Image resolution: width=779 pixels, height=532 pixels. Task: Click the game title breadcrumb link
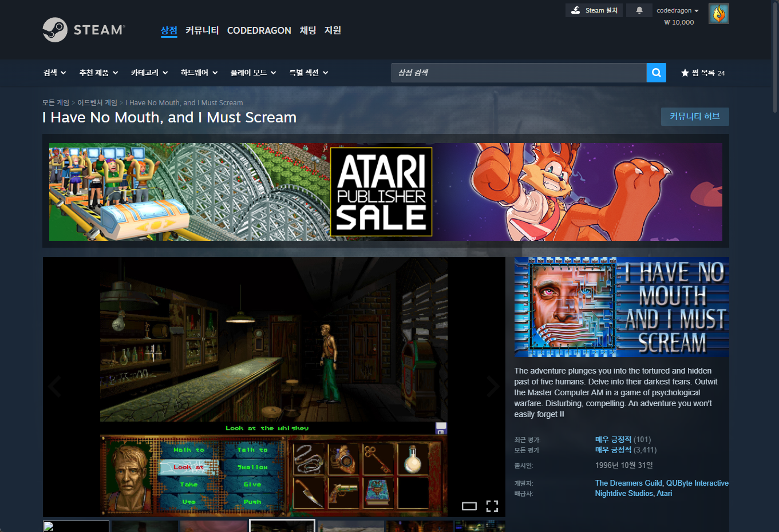184,103
